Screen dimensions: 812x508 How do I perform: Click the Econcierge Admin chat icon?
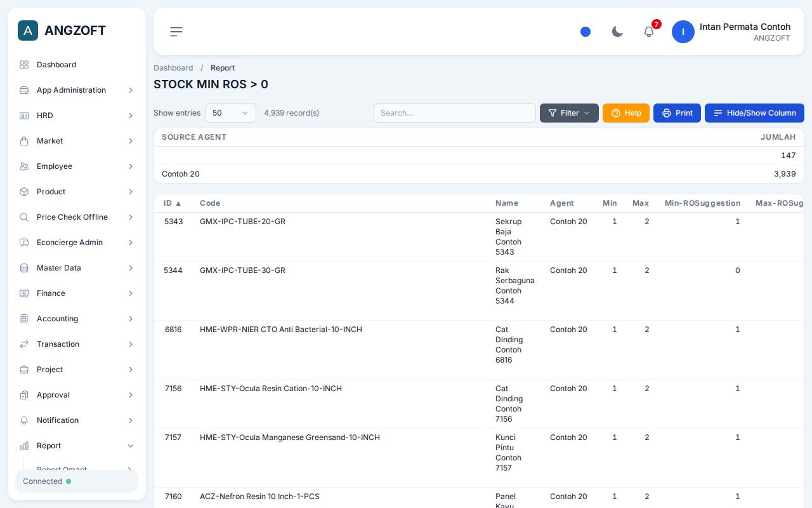tap(24, 243)
